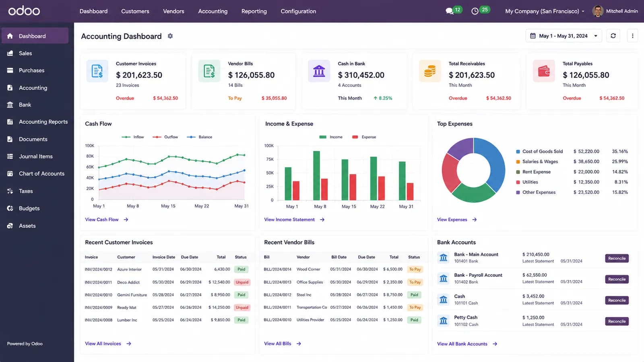Toggle Income series in chart legend

coord(331,137)
